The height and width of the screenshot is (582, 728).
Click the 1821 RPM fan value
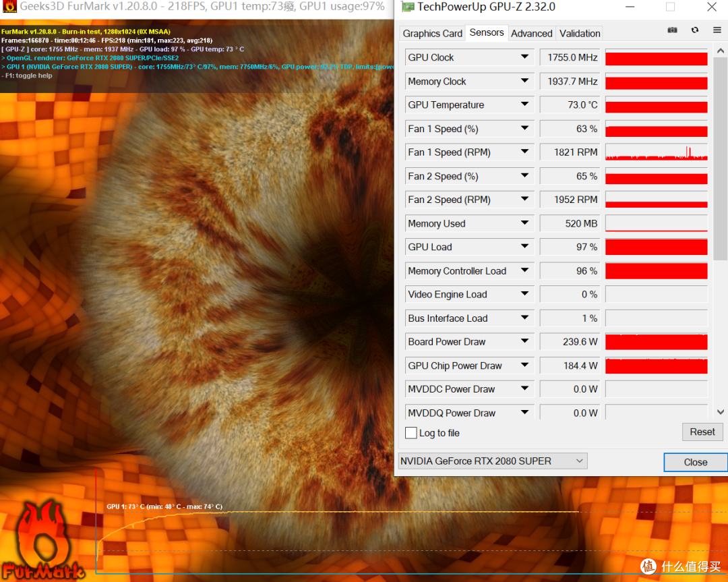click(570, 152)
